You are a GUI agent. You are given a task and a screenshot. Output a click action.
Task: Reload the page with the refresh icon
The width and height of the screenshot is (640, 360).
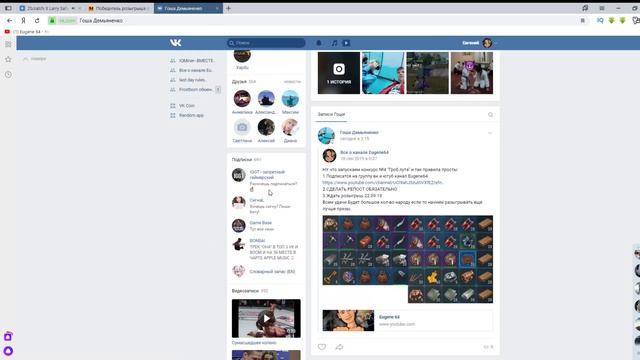tap(37, 20)
